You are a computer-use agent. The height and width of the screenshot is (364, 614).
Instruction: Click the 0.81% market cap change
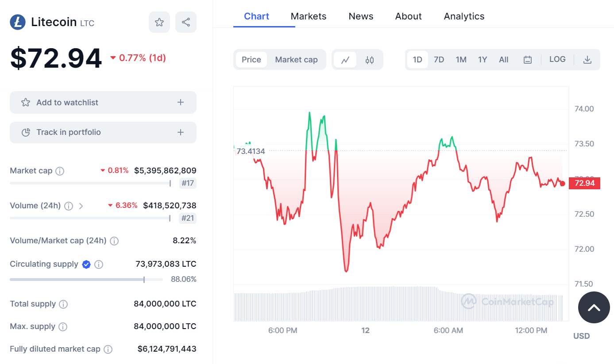(115, 171)
